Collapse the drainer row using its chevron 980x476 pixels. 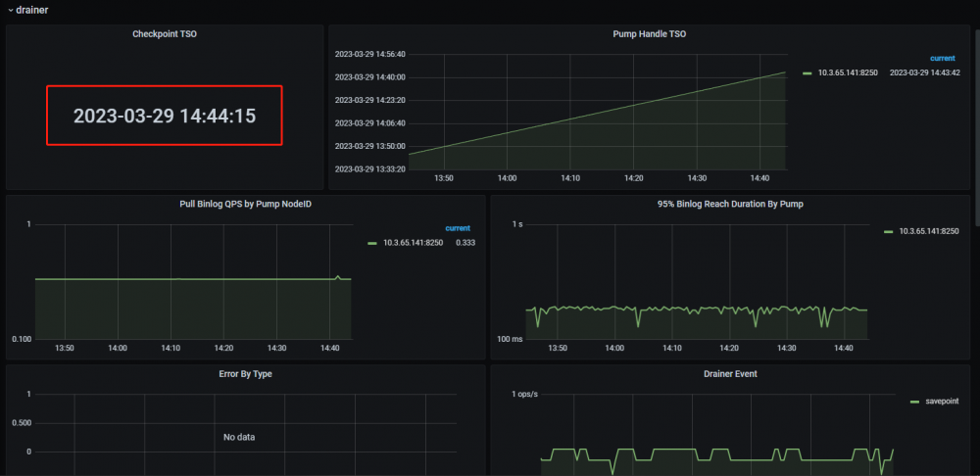[x=10, y=10]
